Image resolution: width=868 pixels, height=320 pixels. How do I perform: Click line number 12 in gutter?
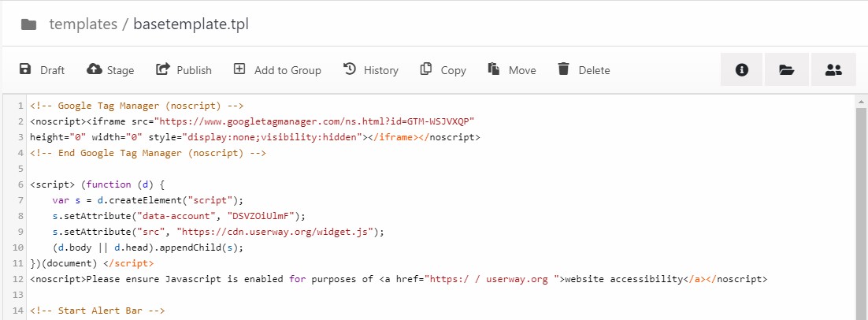17,279
